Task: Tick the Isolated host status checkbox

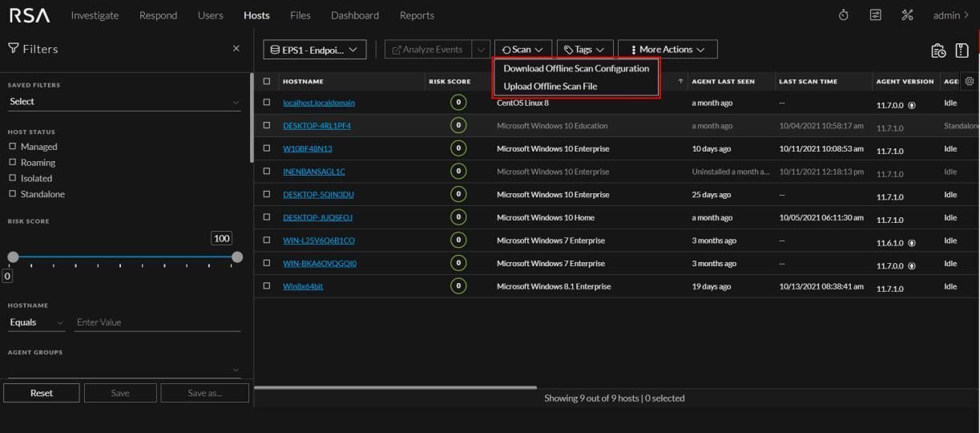Action: 13,178
